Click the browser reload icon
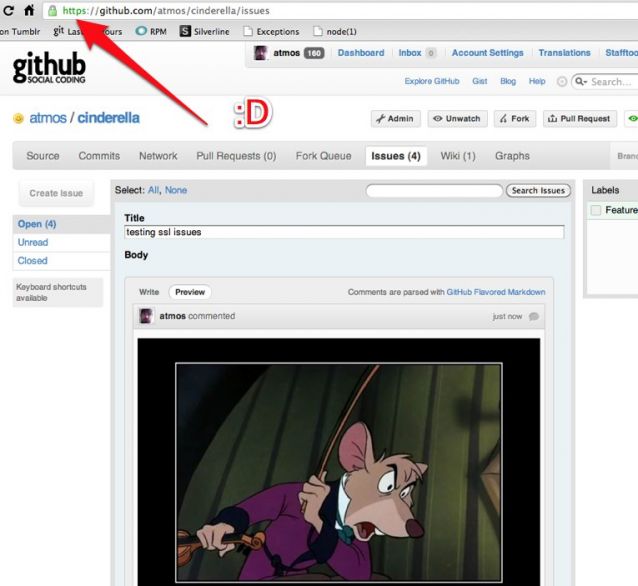This screenshot has height=586, width=638. [8, 10]
